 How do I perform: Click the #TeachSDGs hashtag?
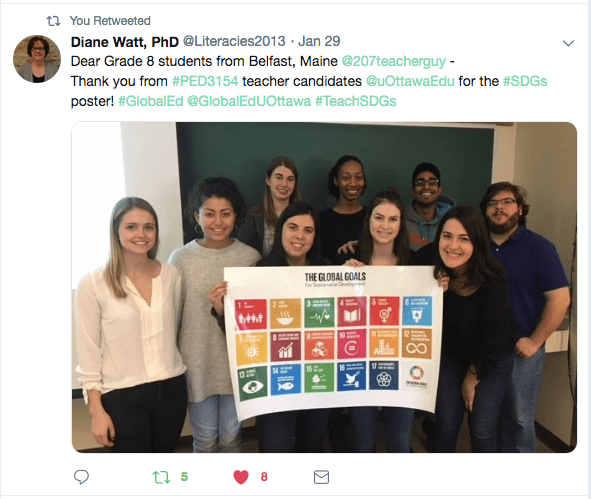click(355, 101)
